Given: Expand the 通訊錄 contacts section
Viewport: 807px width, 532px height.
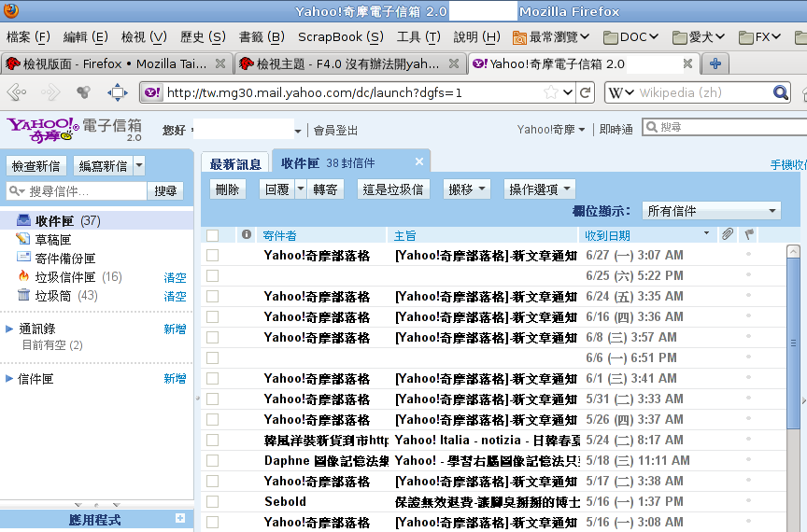Looking at the screenshot, I should click(x=9, y=329).
